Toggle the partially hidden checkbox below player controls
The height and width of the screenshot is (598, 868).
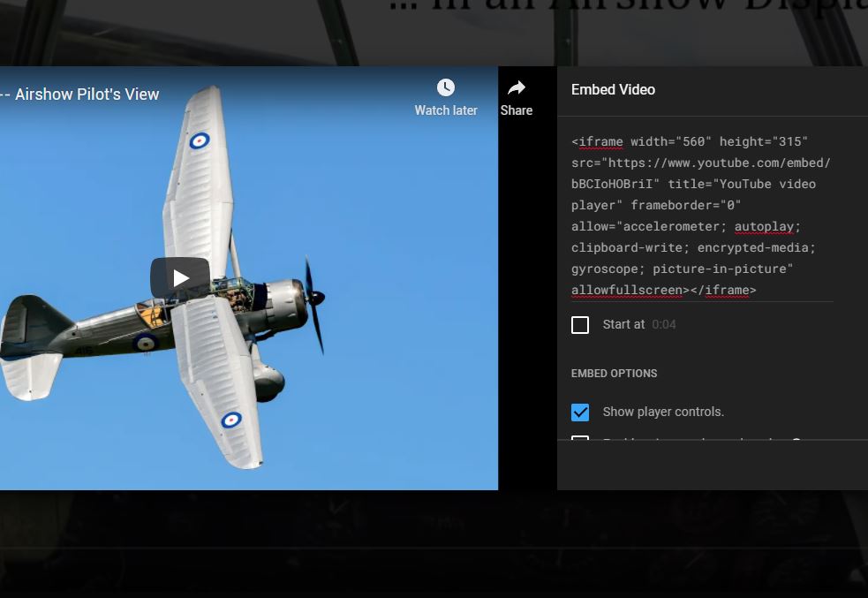pos(580,438)
